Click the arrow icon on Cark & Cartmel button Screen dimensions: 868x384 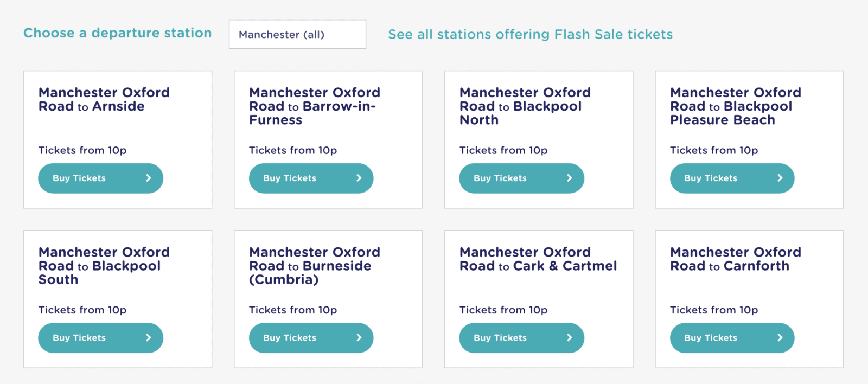click(x=569, y=337)
